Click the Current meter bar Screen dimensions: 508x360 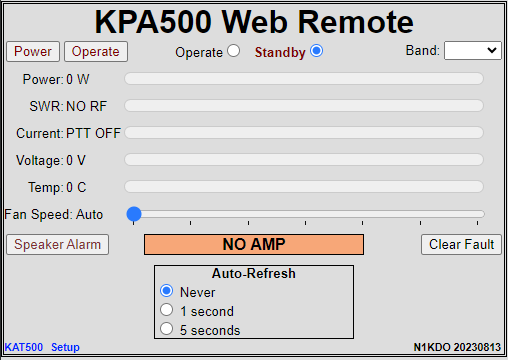(x=304, y=133)
